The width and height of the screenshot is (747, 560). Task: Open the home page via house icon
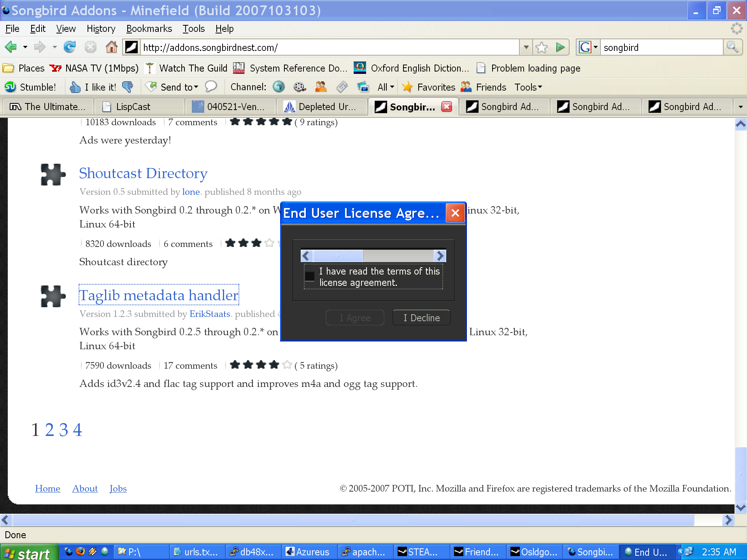112,47
